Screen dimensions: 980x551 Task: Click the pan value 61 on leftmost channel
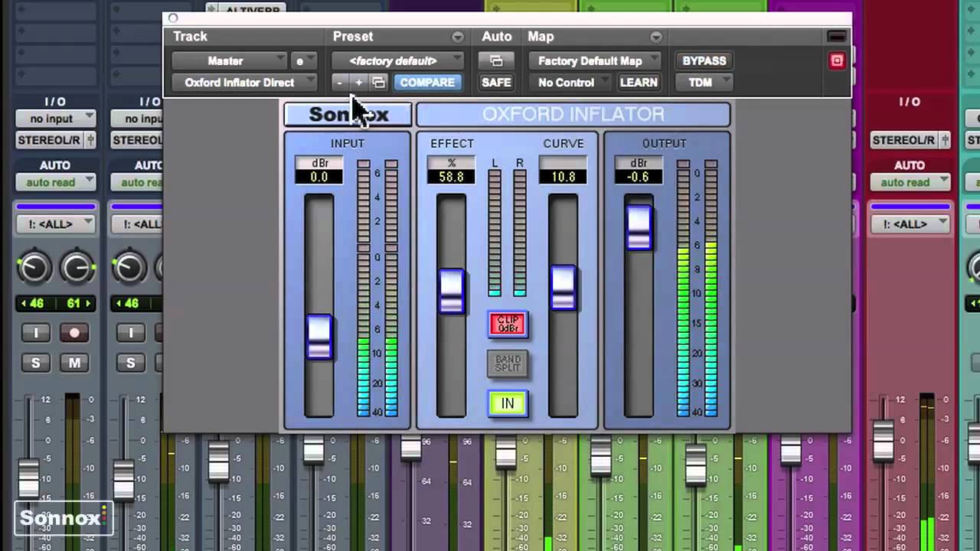point(74,304)
